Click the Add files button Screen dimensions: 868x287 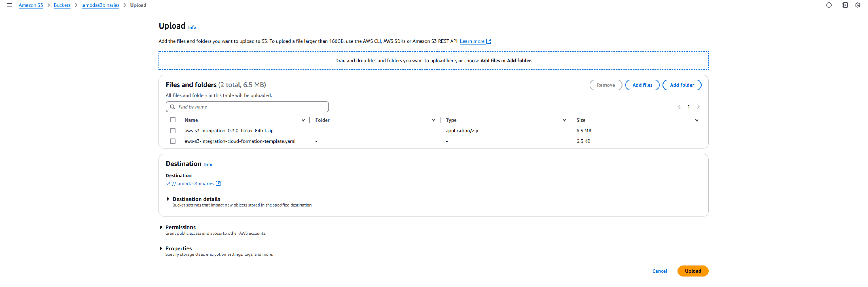point(642,85)
